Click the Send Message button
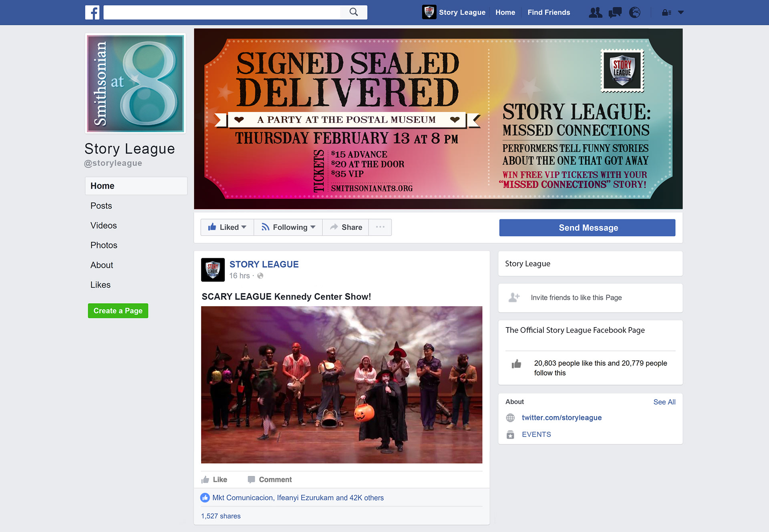The height and width of the screenshot is (532, 769). [587, 227]
